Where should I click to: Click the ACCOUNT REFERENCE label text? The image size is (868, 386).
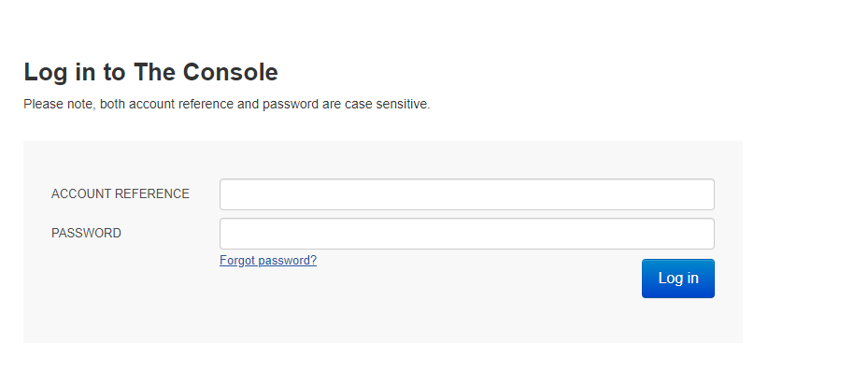(121, 194)
